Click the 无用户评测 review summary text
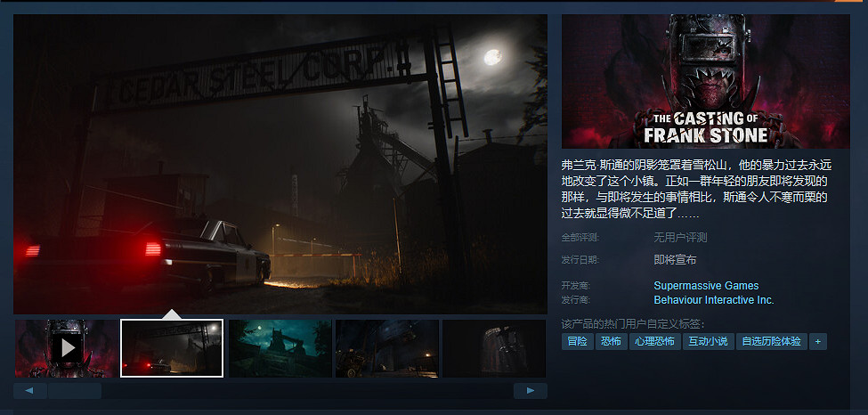868x415 pixels. click(x=680, y=238)
